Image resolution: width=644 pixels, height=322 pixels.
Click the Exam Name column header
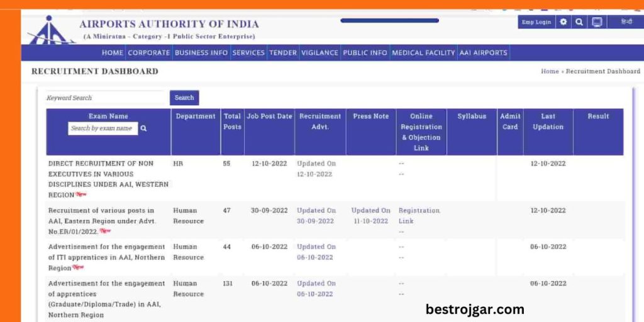(108, 116)
